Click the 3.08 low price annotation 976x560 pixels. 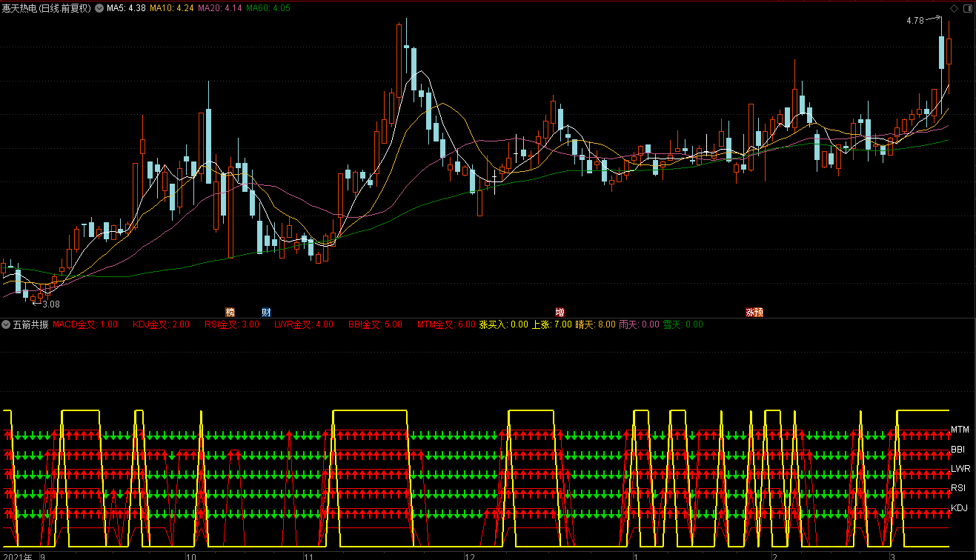click(x=51, y=304)
